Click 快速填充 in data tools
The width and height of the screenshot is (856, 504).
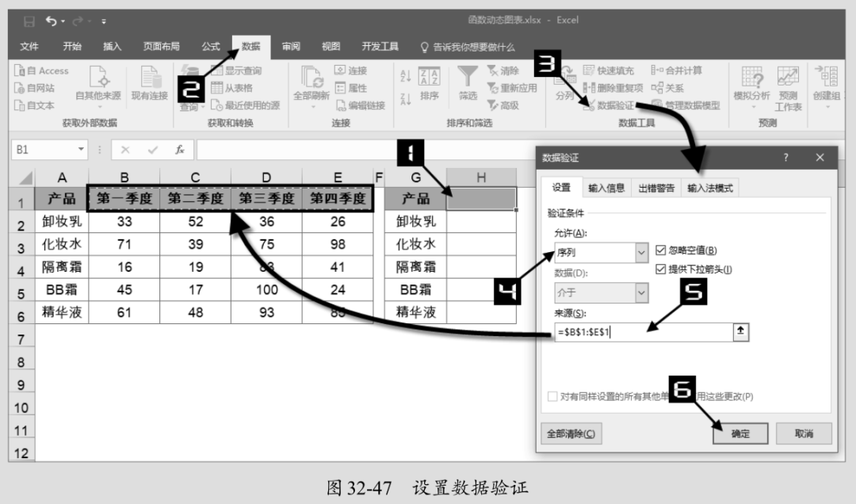point(609,71)
